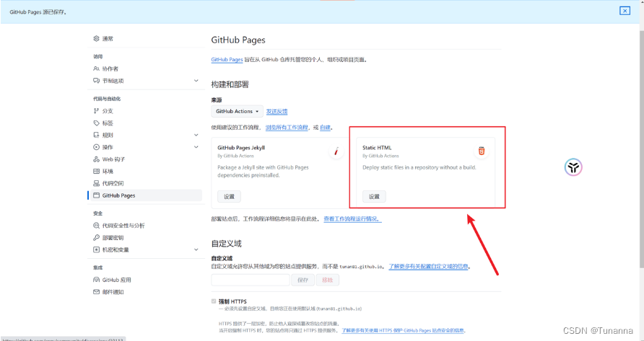Open the 浏览所有工作流程 link
The image size is (644, 341).
(287, 128)
